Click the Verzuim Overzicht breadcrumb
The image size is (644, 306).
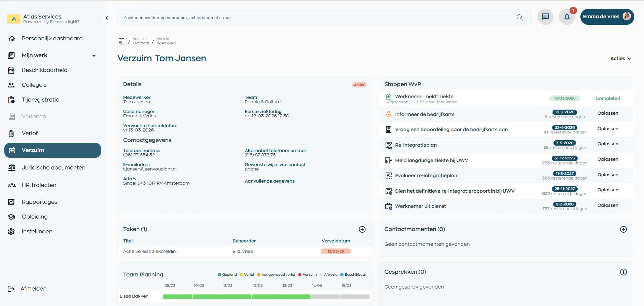click(141, 41)
